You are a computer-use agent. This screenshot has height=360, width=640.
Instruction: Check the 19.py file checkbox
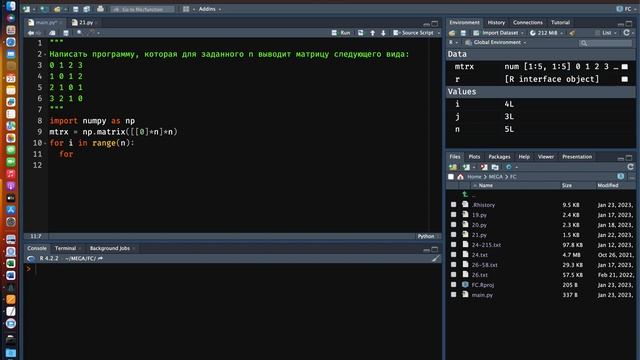pos(453,214)
